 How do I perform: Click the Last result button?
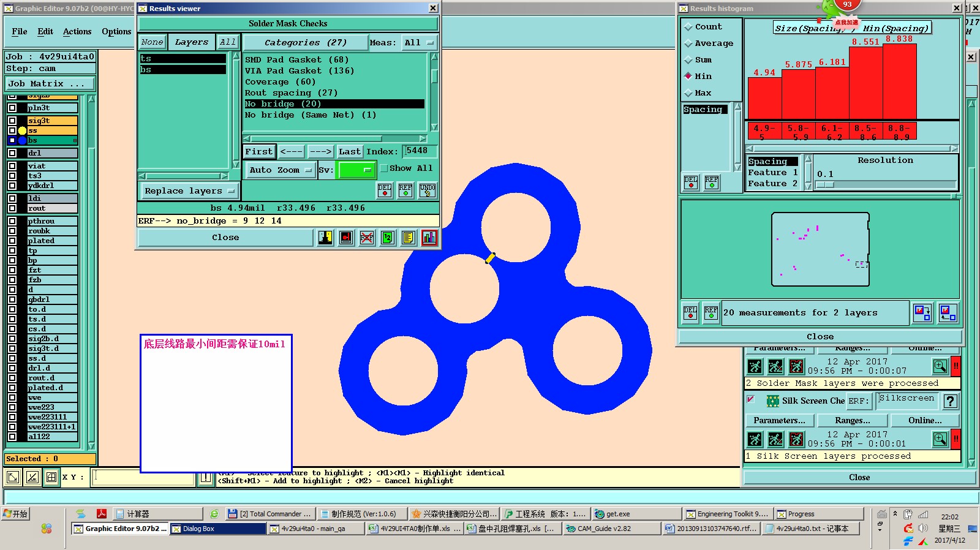tap(350, 152)
